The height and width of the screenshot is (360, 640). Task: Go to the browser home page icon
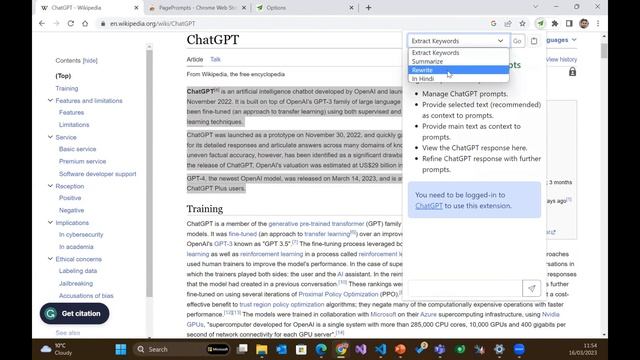point(85,24)
